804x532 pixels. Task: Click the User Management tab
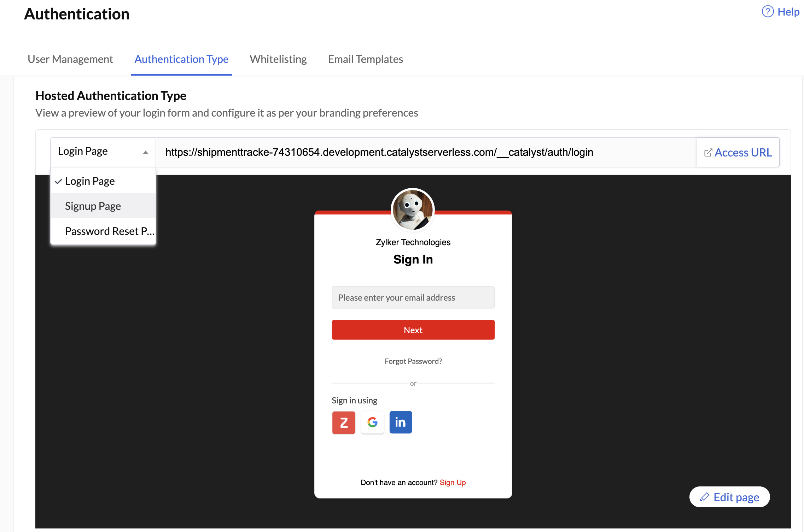[70, 58]
